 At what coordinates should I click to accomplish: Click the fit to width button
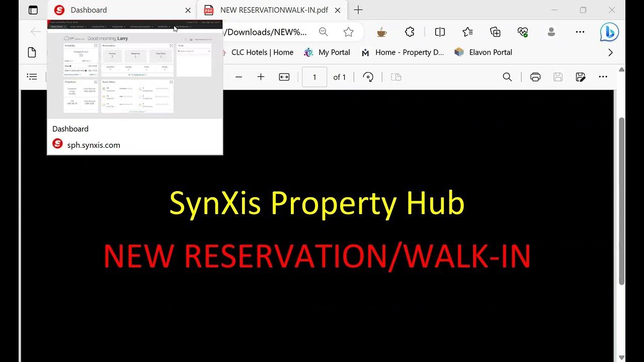click(x=284, y=77)
